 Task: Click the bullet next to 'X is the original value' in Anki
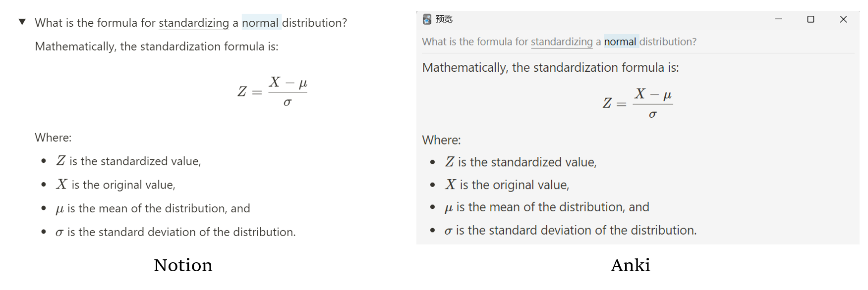432,185
